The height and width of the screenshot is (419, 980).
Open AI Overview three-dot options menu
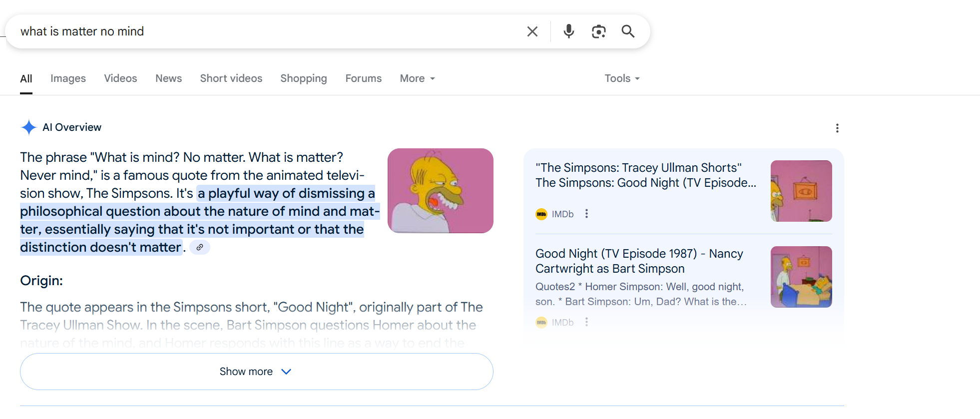837,128
